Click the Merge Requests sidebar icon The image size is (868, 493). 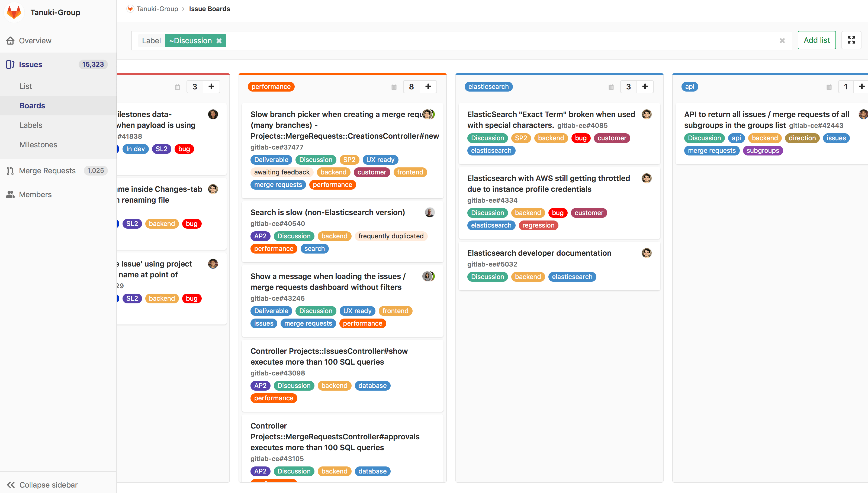coord(10,171)
